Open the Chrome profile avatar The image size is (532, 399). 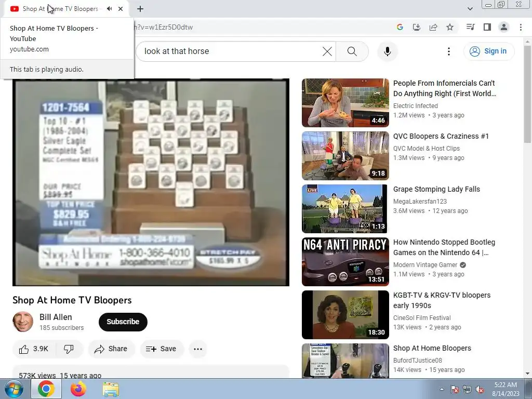[x=504, y=27]
